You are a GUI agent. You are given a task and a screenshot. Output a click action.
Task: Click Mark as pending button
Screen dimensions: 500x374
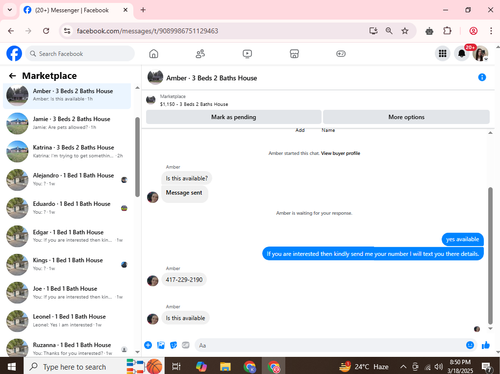click(x=234, y=117)
